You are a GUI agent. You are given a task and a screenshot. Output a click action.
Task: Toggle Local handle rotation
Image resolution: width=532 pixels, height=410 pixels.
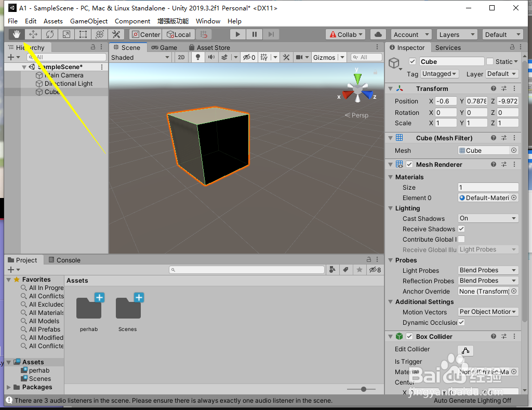pos(179,34)
